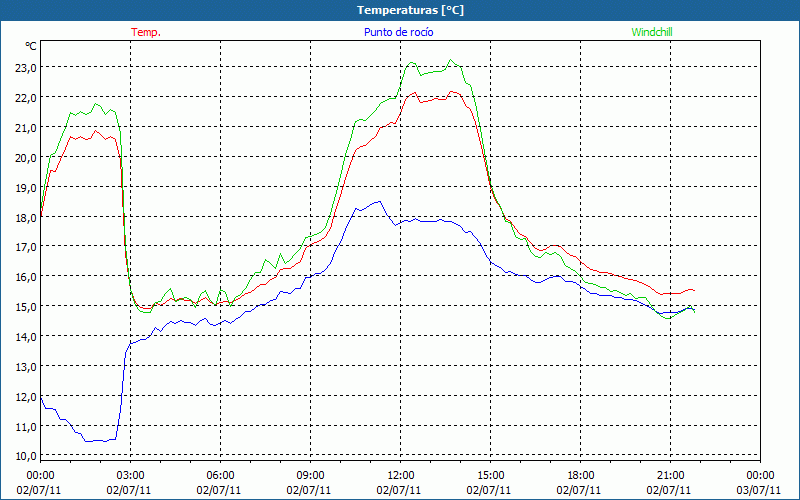Click the 12,0 y-axis value

coord(26,397)
